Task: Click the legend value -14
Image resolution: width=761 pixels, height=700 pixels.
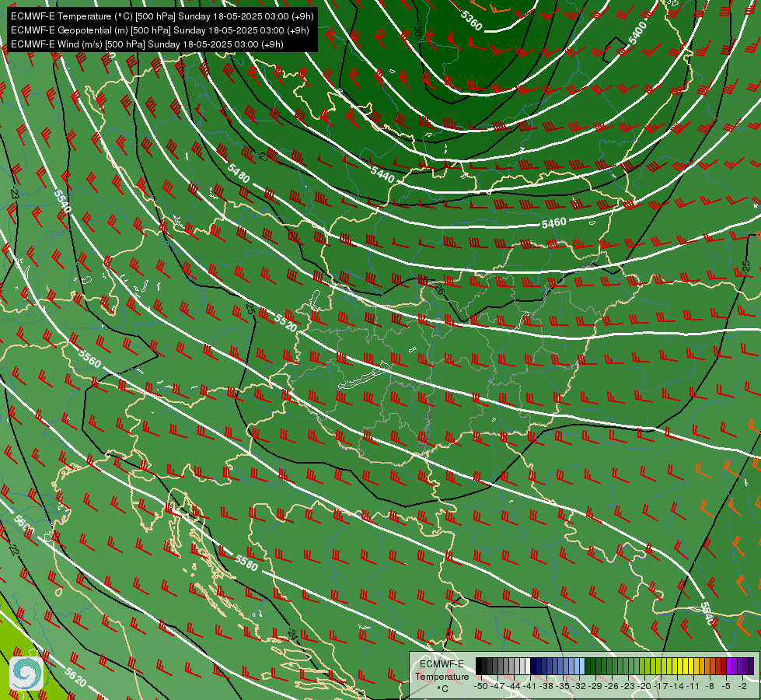Action: point(677,686)
